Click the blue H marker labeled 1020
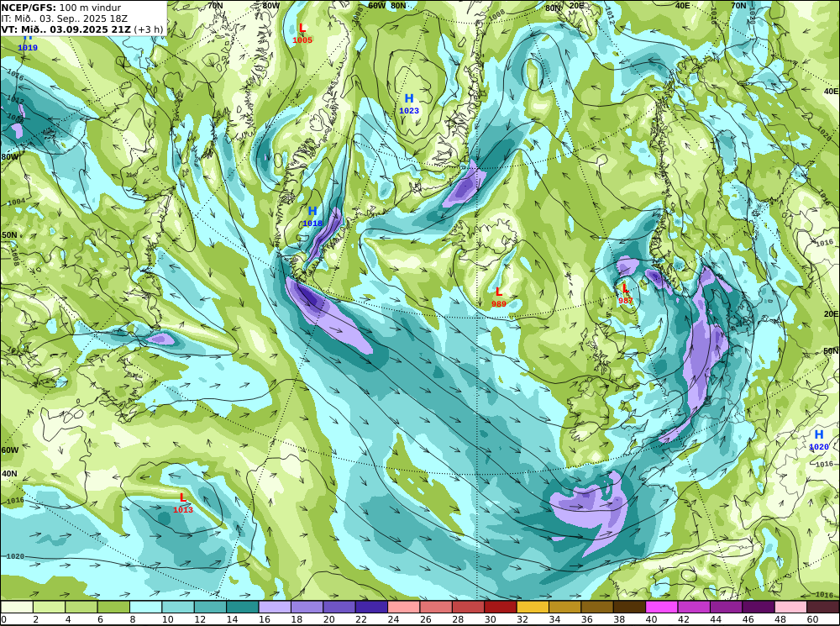 point(818,434)
